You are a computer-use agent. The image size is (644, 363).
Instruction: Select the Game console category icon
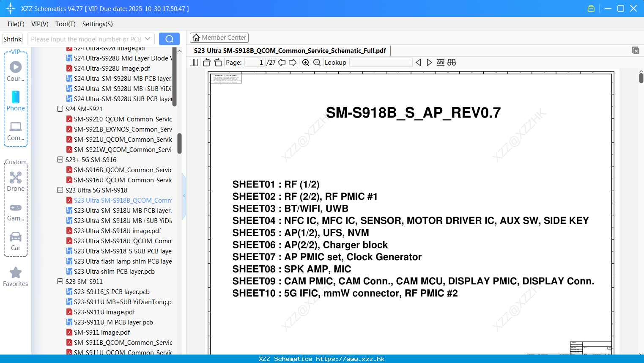point(16,212)
